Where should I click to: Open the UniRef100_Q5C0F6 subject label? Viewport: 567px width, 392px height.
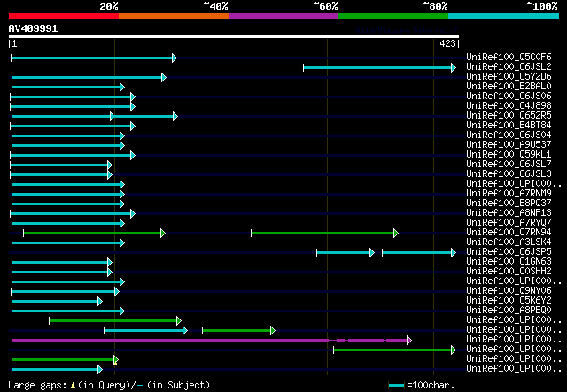(509, 58)
